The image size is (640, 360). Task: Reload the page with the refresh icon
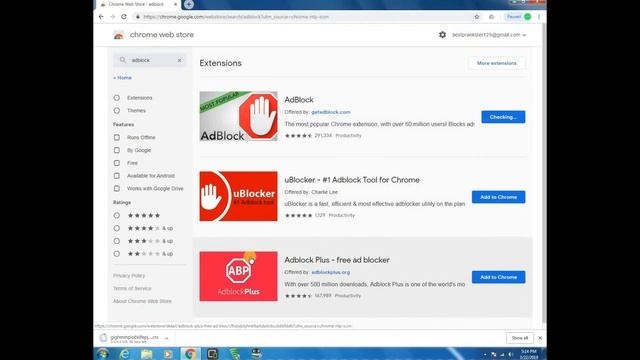coord(124,17)
